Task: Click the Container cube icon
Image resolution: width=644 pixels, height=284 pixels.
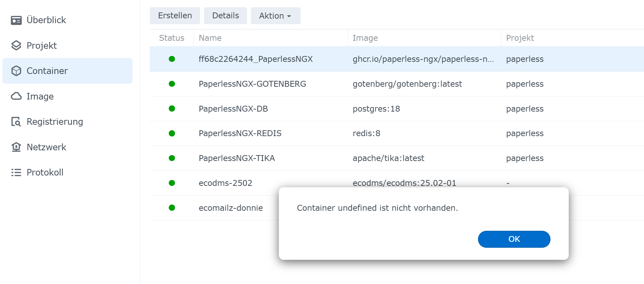Action: (x=16, y=71)
